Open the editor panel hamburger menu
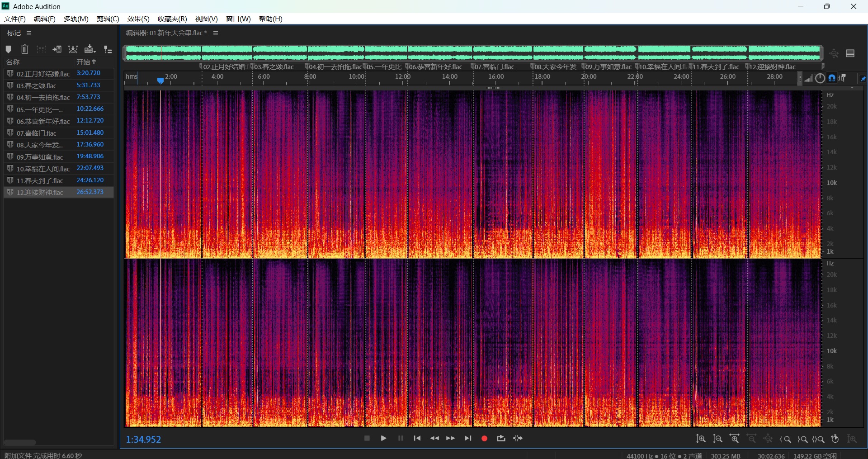868x459 pixels. [216, 33]
